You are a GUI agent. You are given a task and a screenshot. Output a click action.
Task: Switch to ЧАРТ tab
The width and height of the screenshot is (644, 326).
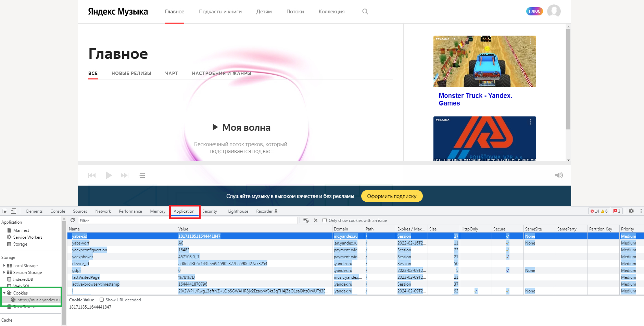pyautogui.click(x=172, y=73)
